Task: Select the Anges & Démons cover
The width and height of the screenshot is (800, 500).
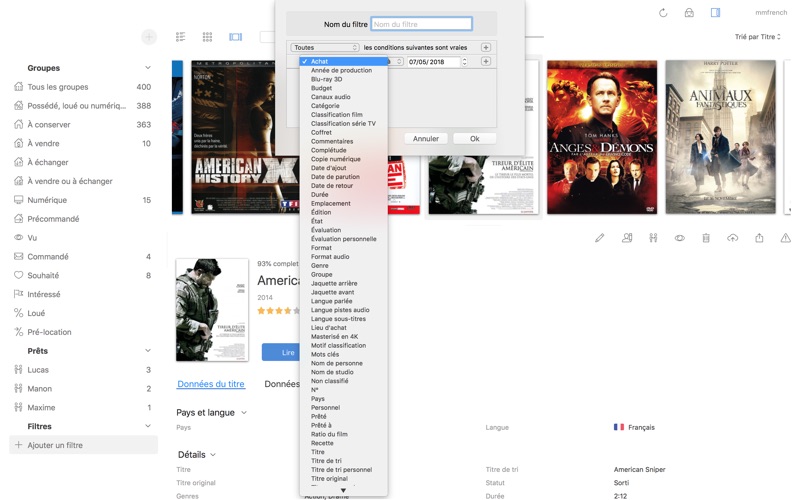Action: tap(602, 137)
